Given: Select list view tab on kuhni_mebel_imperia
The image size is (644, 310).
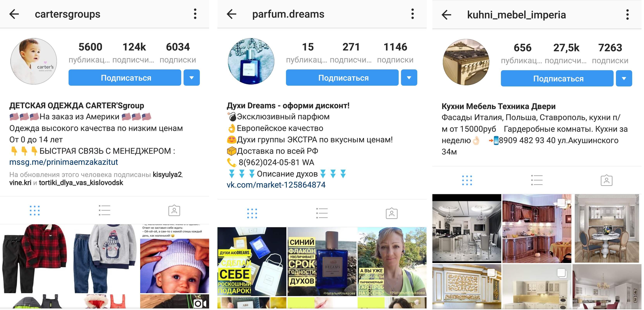Looking at the screenshot, I should (537, 180).
